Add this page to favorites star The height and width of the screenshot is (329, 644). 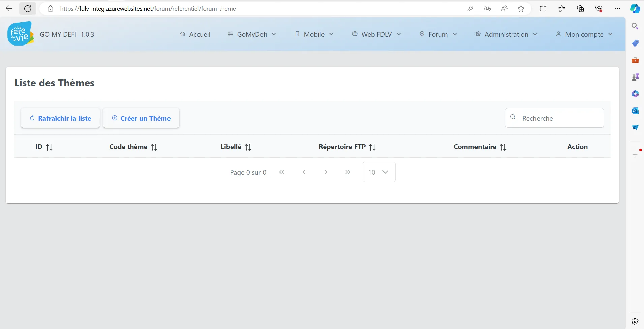(x=521, y=9)
